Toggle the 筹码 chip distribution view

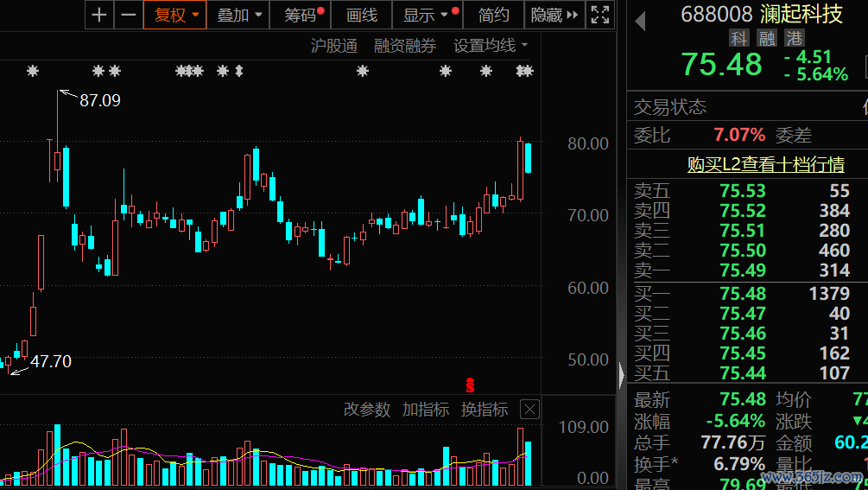pyautogui.click(x=301, y=15)
